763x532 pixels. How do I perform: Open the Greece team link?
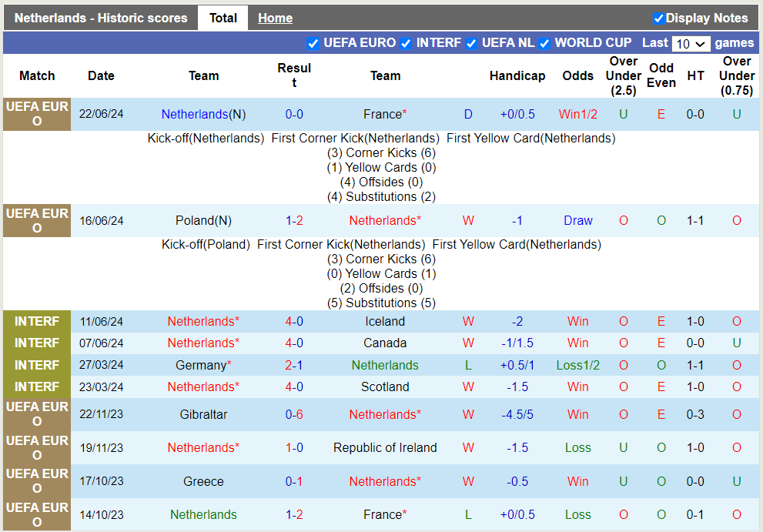[x=203, y=481]
